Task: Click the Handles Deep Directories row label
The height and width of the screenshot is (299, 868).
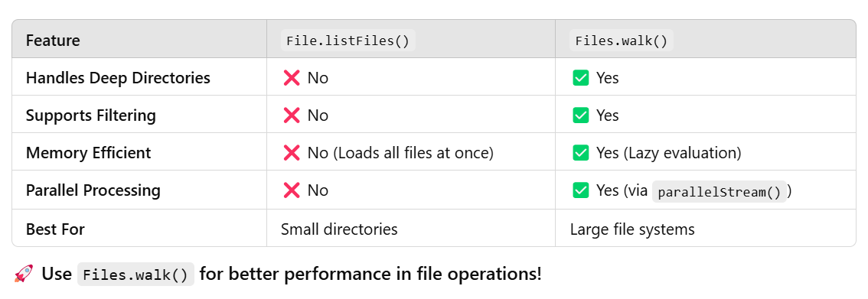Action: [x=118, y=78]
